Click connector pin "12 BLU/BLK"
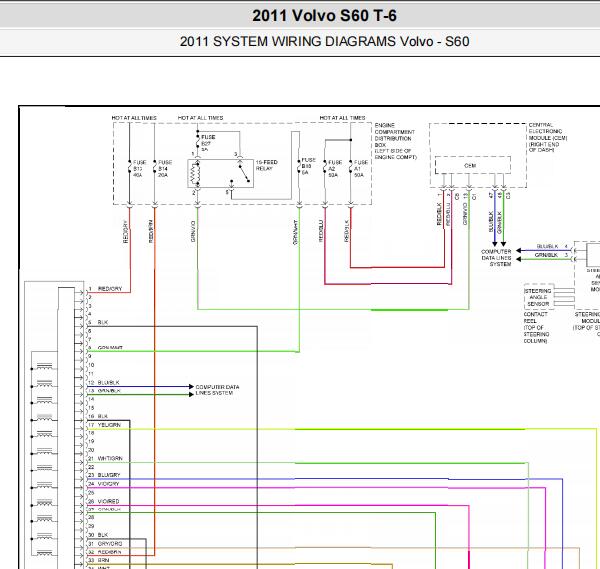This screenshot has width=600, height=569. pos(104,383)
